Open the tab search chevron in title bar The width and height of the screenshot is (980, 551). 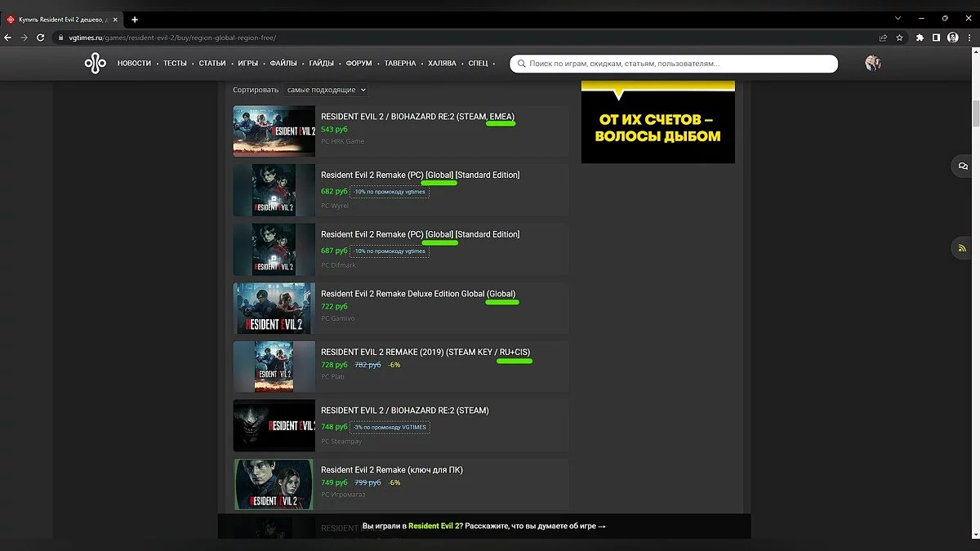pos(898,18)
